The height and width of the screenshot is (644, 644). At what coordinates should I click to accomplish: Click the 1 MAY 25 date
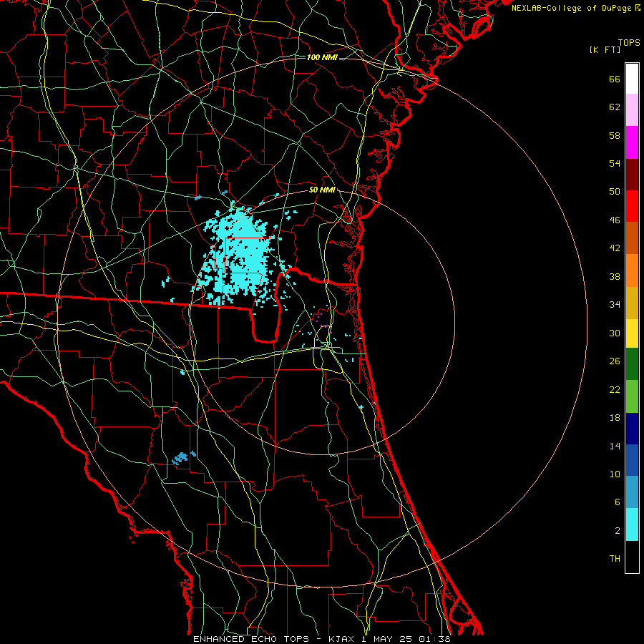click(386, 639)
